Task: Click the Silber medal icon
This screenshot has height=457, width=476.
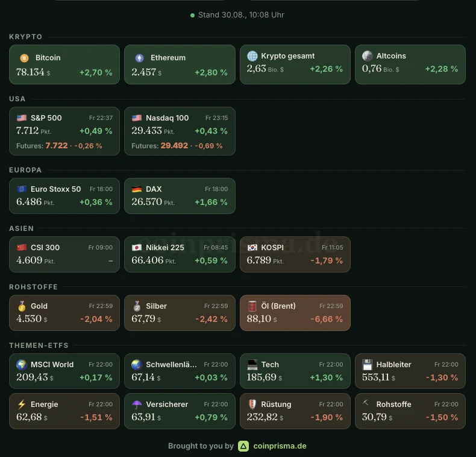Action: click(137, 306)
